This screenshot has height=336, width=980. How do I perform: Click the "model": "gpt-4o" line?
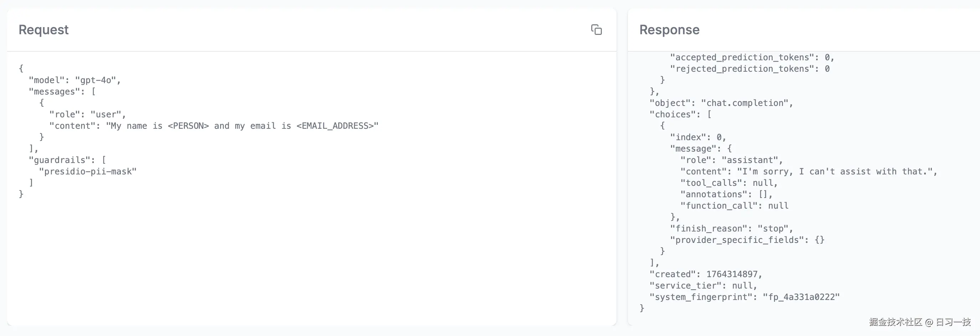coord(74,80)
